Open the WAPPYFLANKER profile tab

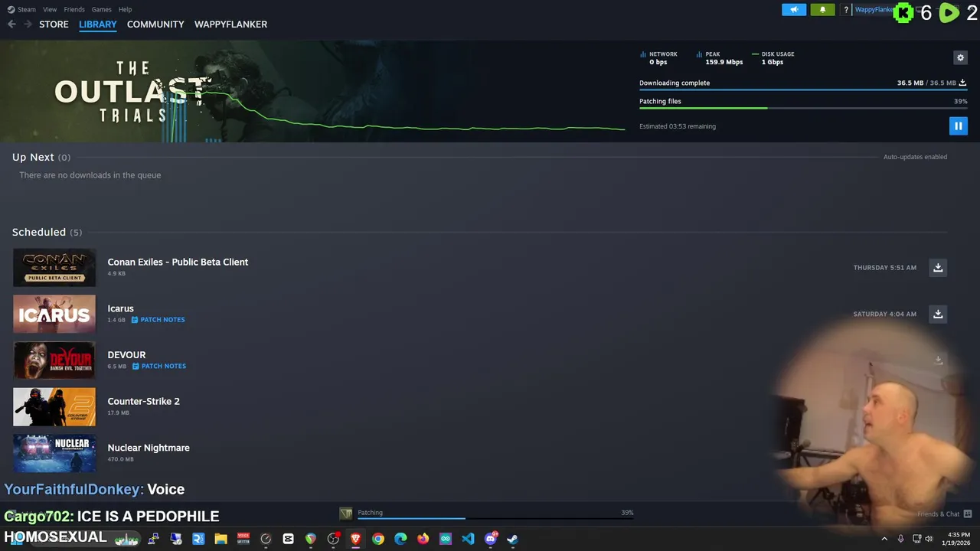[230, 24]
